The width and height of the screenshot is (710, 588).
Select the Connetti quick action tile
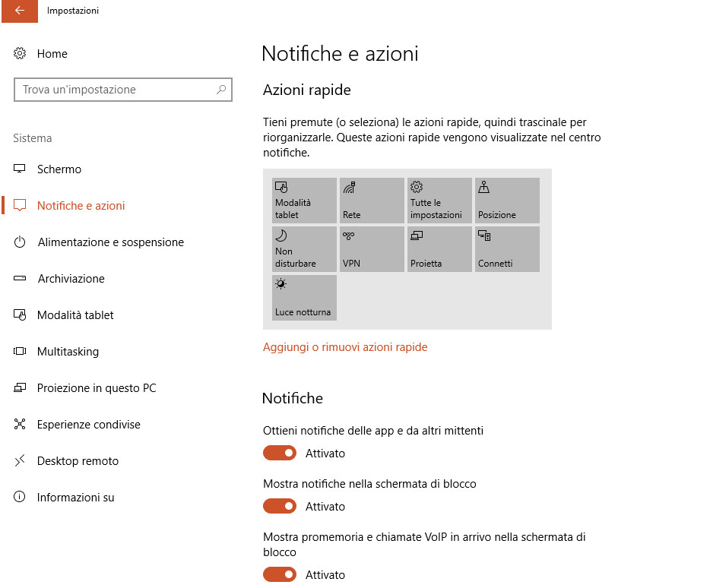tap(507, 249)
